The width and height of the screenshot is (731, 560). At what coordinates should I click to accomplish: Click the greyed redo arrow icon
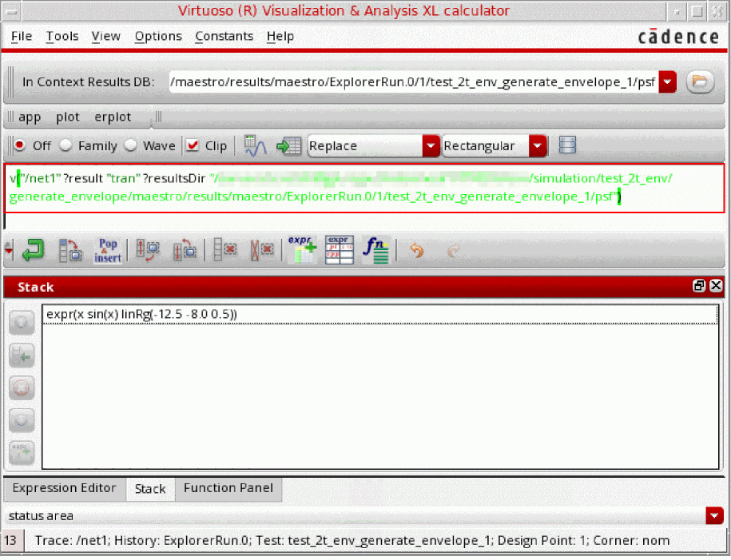453,251
